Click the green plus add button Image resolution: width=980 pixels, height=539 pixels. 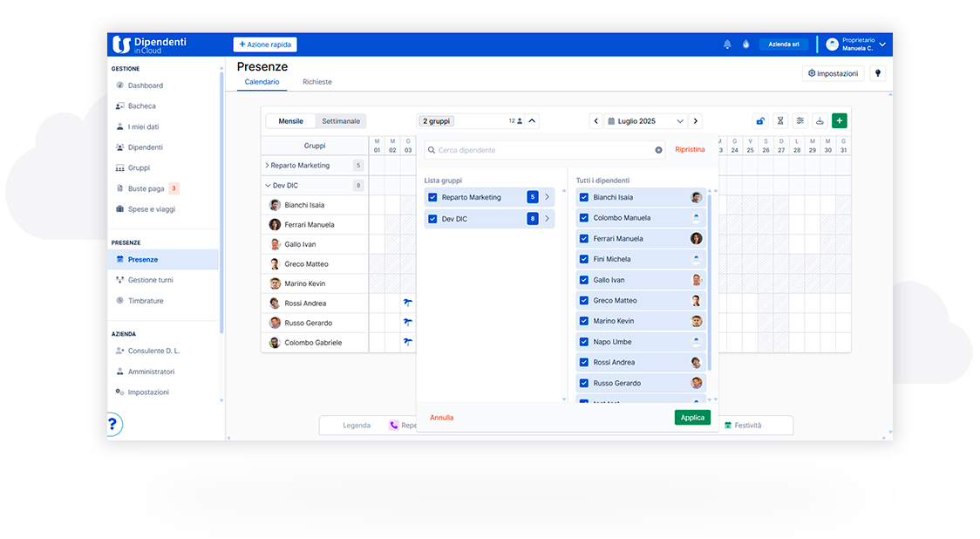point(840,120)
